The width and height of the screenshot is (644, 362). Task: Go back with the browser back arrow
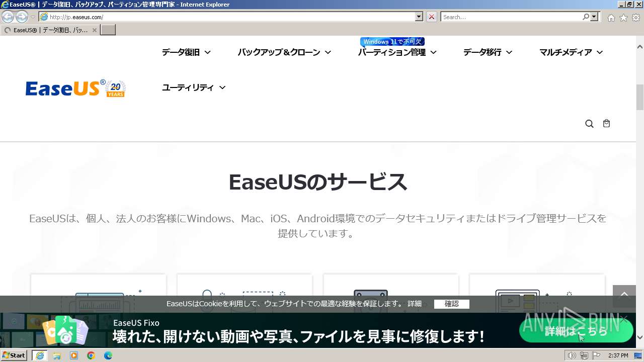(x=8, y=17)
